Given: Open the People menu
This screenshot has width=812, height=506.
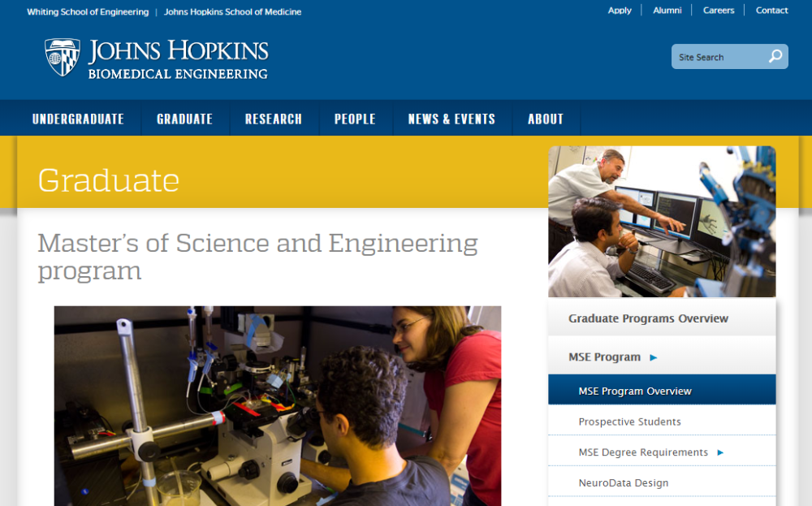Looking at the screenshot, I should pos(356,119).
